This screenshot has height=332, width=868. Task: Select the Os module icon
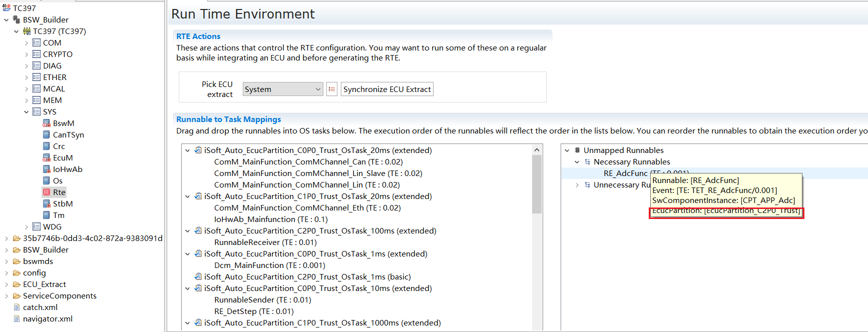[x=47, y=181]
